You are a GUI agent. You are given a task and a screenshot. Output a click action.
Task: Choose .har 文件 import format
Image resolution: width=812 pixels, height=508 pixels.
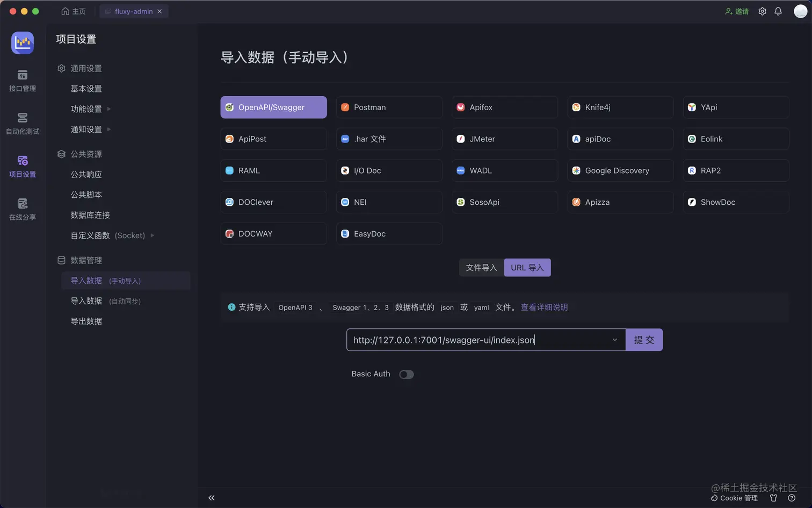[x=389, y=139]
